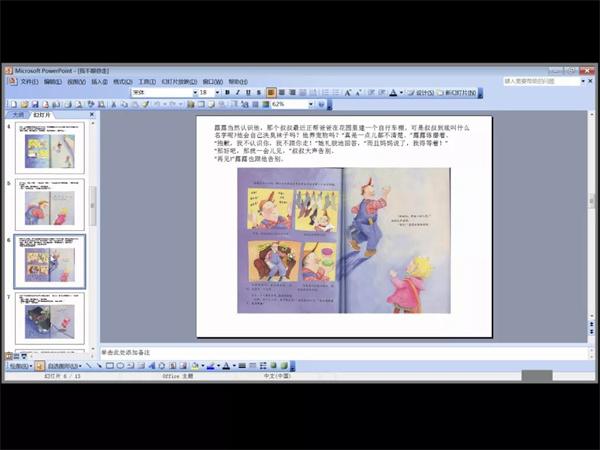Toggle text shadow formatting
Image resolution: width=600 pixels, height=450 pixels.
pos(259,93)
